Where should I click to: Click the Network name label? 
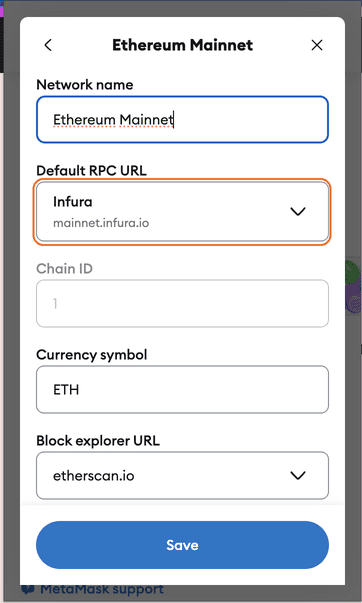tap(85, 84)
